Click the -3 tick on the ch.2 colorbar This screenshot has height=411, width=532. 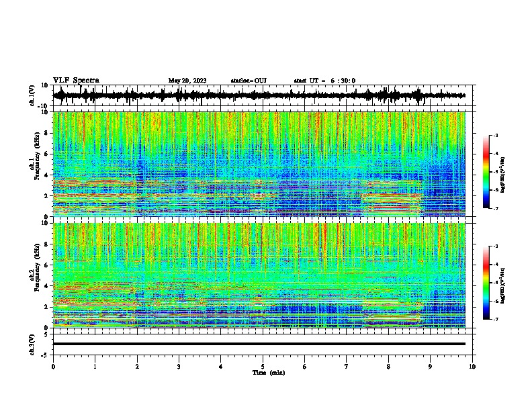pyautogui.click(x=496, y=246)
